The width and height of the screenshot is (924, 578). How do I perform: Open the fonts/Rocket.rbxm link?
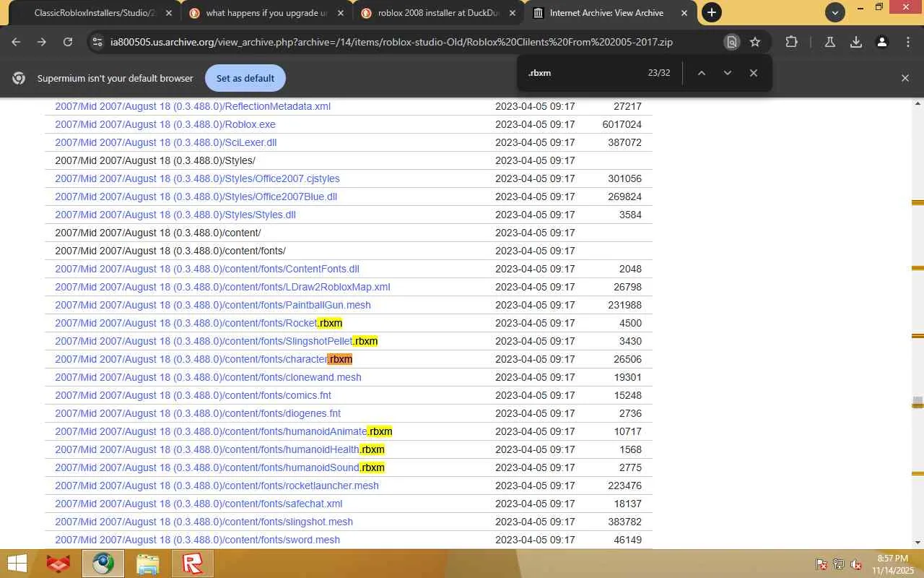(199, 323)
